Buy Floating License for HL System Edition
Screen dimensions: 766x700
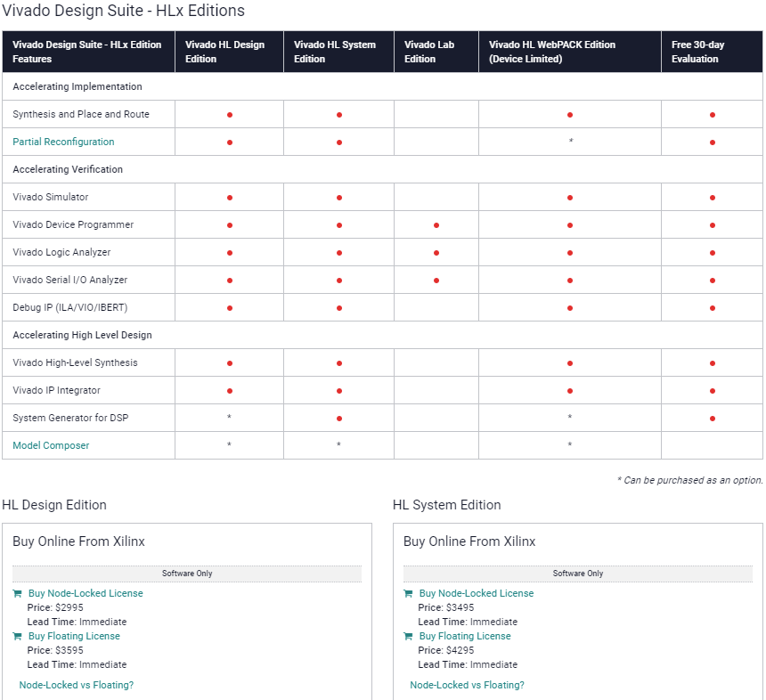pos(465,636)
